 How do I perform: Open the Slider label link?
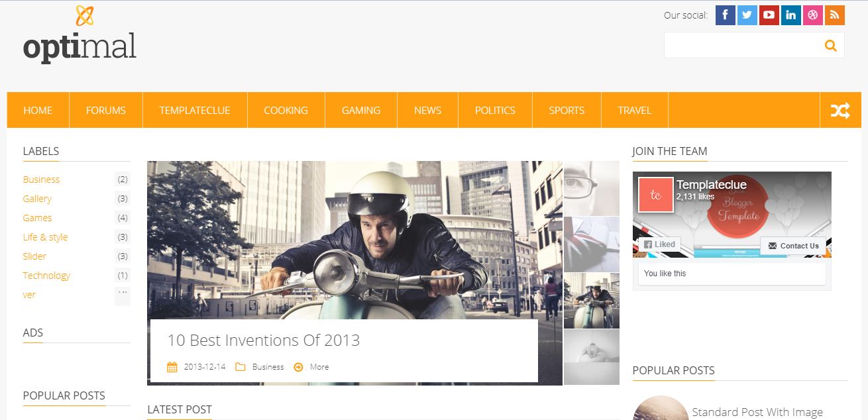pyautogui.click(x=34, y=256)
